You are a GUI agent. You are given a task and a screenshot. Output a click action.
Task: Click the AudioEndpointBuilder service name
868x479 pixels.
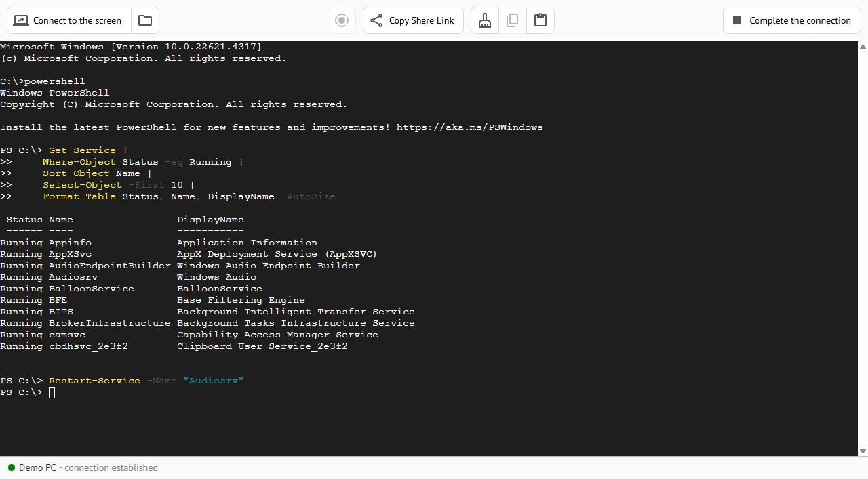tap(110, 266)
